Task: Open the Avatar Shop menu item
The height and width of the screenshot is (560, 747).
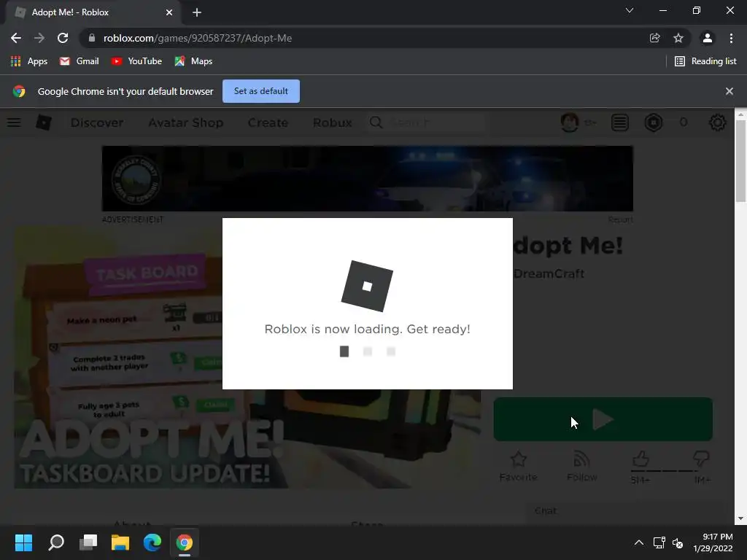Action: [x=186, y=122]
